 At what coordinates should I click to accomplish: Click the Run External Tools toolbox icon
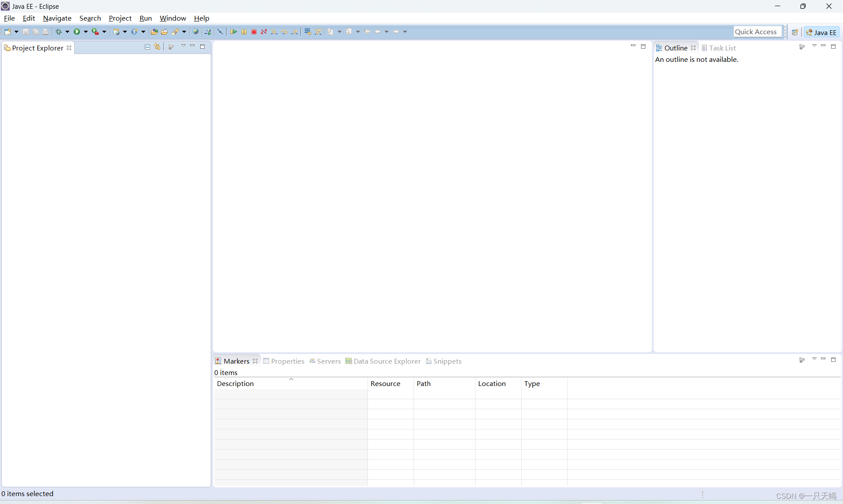point(95,32)
